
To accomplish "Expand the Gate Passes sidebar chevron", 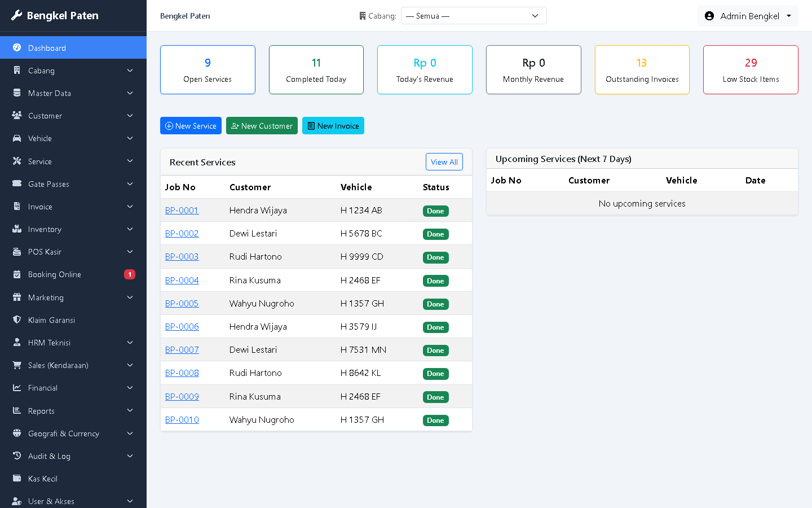I will point(130,184).
